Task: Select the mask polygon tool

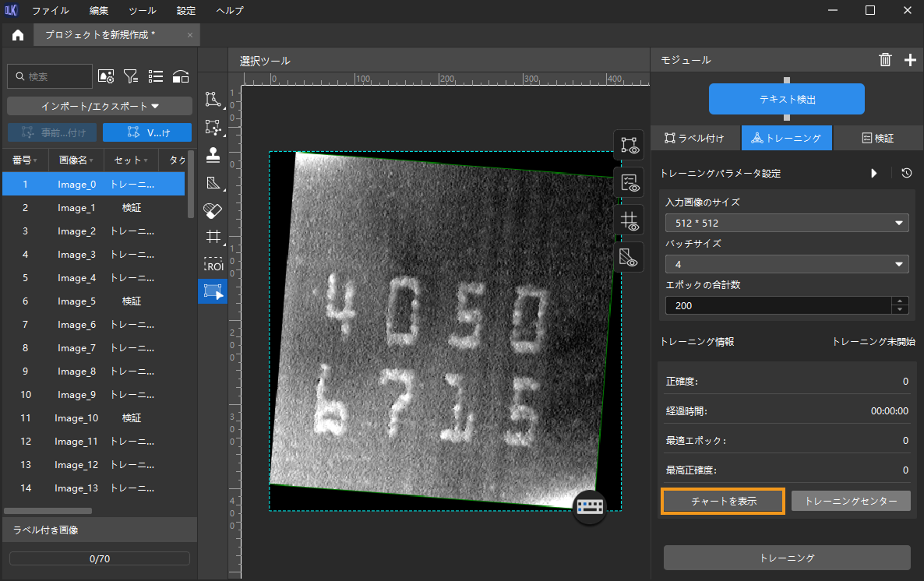Action: [213, 183]
